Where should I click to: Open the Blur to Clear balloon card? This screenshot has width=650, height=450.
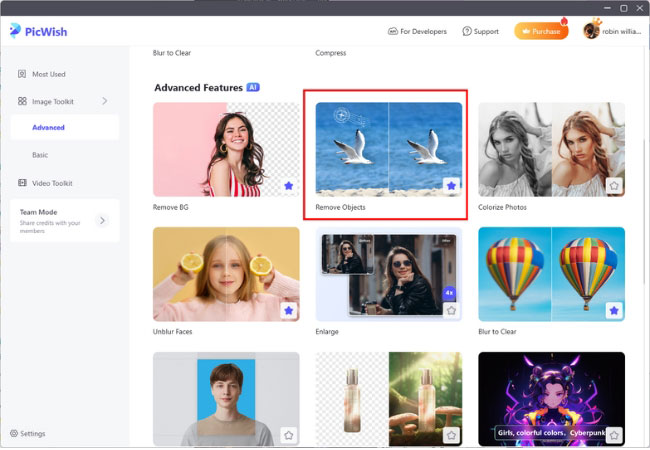pyautogui.click(x=551, y=270)
